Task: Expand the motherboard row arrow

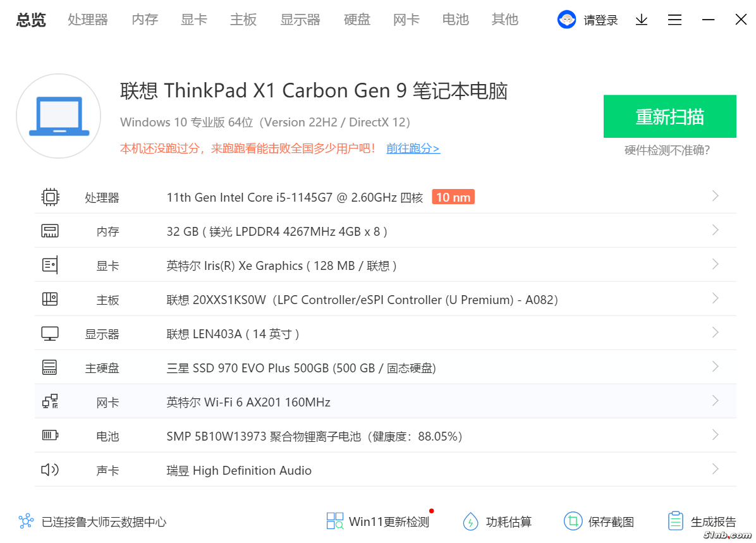Action: 715,298
